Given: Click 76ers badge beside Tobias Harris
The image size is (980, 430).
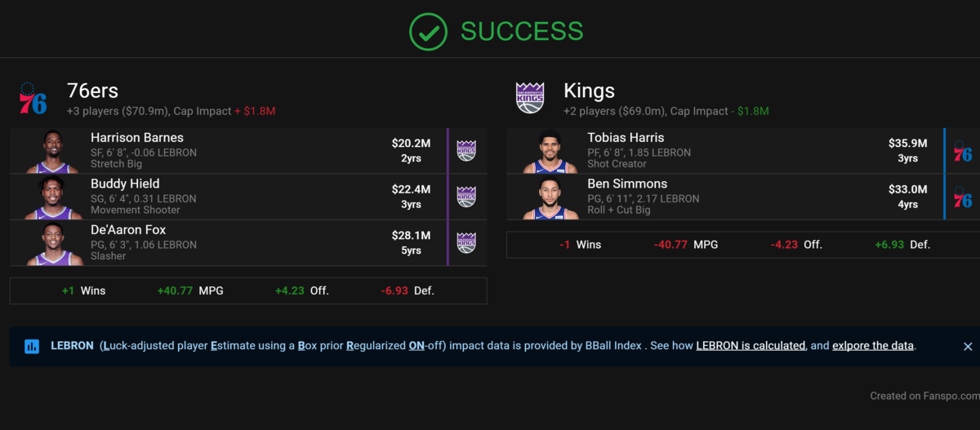Looking at the screenshot, I should (x=963, y=151).
